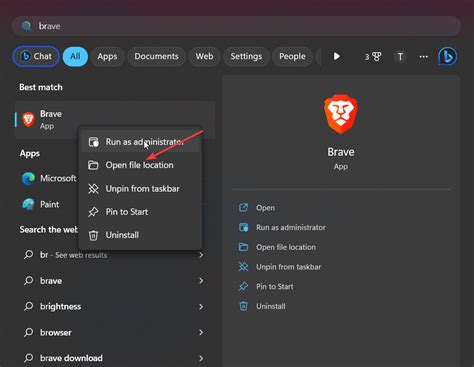474x367 pixels.
Task: Select Uninstall from the context menu
Action: pyautogui.click(x=140, y=235)
